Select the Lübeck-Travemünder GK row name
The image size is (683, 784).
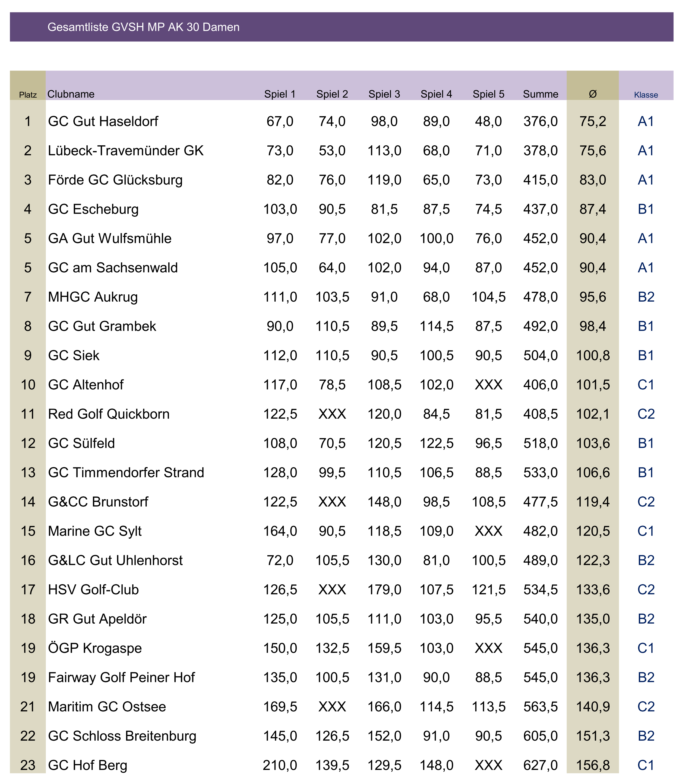(126, 151)
